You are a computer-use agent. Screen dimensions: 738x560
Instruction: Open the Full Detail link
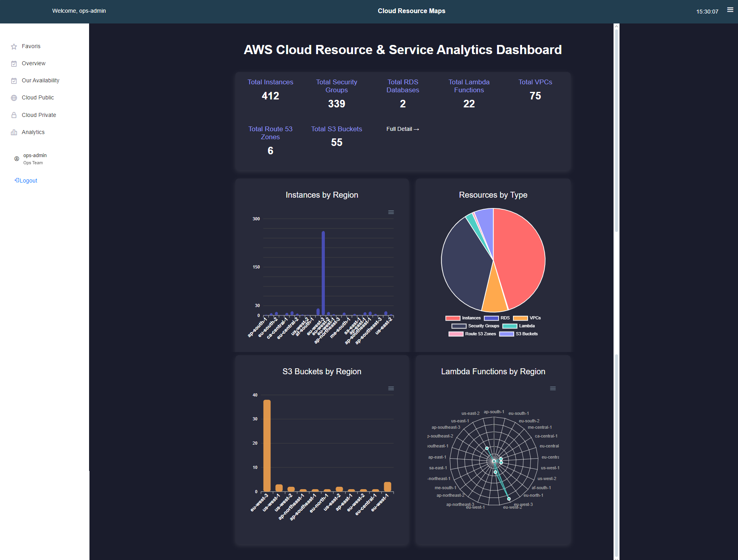[403, 129]
